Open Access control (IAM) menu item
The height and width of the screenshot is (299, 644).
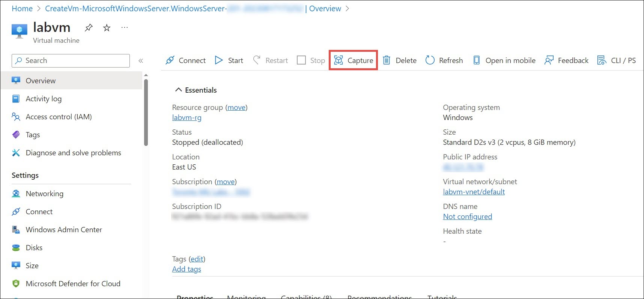pos(71,117)
